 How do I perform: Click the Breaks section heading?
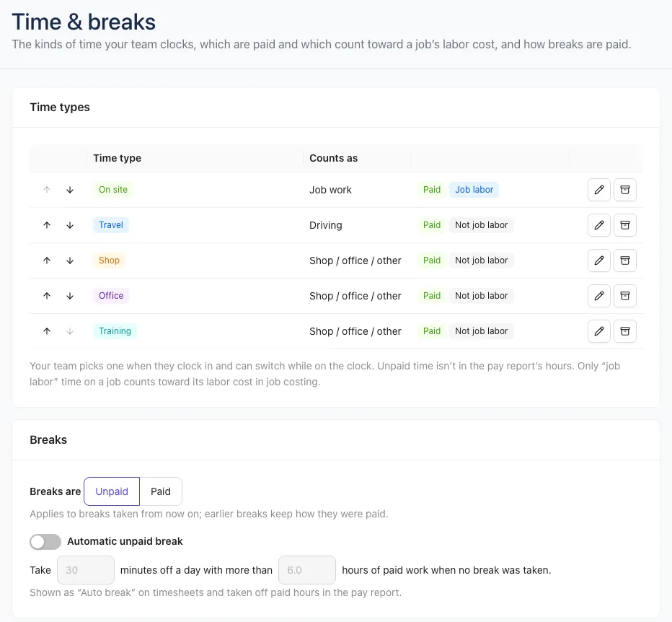click(48, 440)
